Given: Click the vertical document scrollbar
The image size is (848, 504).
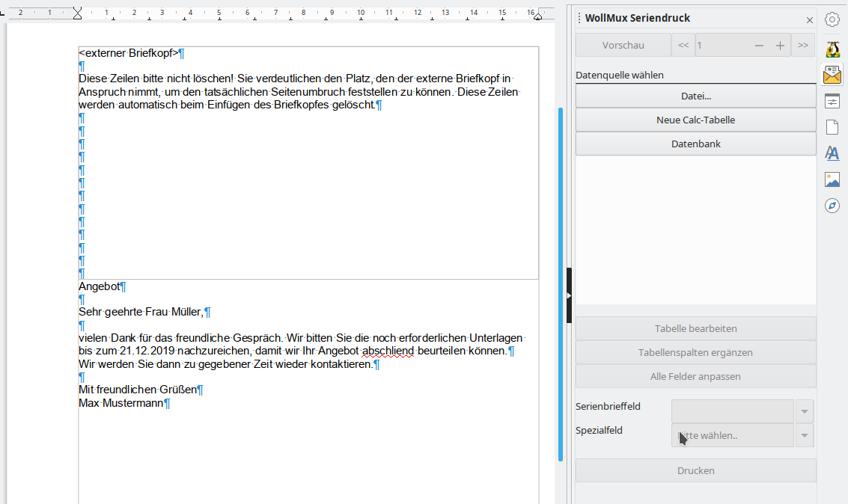Looking at the screenshot, I should (560, 284).
